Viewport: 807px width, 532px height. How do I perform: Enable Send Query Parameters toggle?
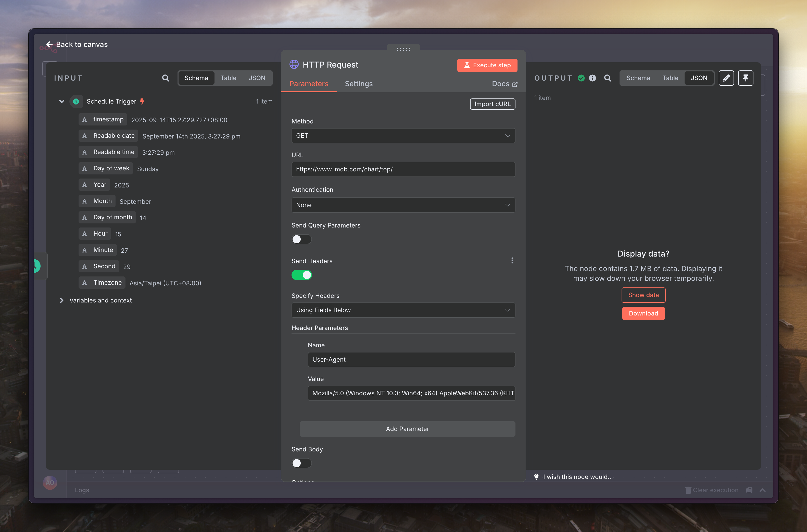click(301, 239)
